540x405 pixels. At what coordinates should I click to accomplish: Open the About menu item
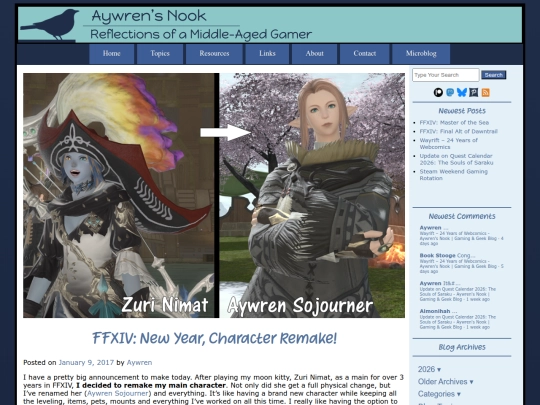[314, 54]
